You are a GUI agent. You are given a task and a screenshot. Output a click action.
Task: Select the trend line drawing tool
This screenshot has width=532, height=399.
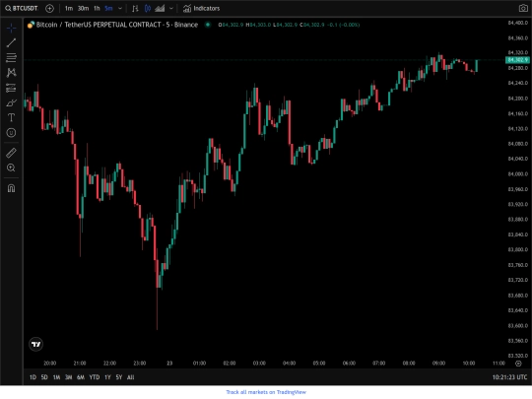coord(11,42)
